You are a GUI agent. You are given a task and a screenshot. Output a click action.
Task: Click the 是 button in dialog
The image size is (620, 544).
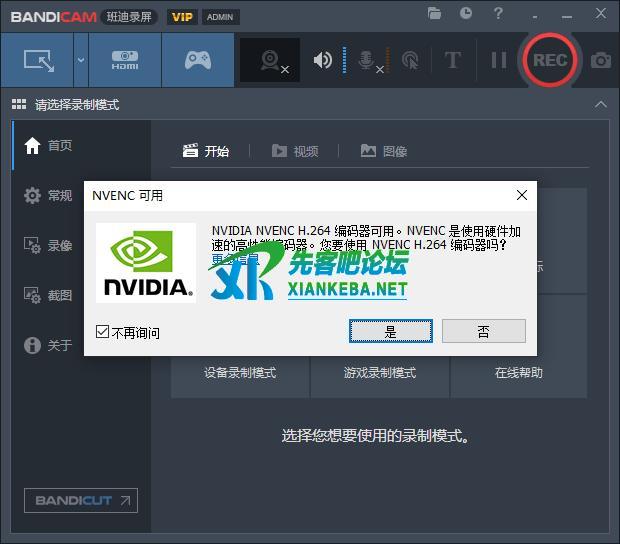(390, 331)
